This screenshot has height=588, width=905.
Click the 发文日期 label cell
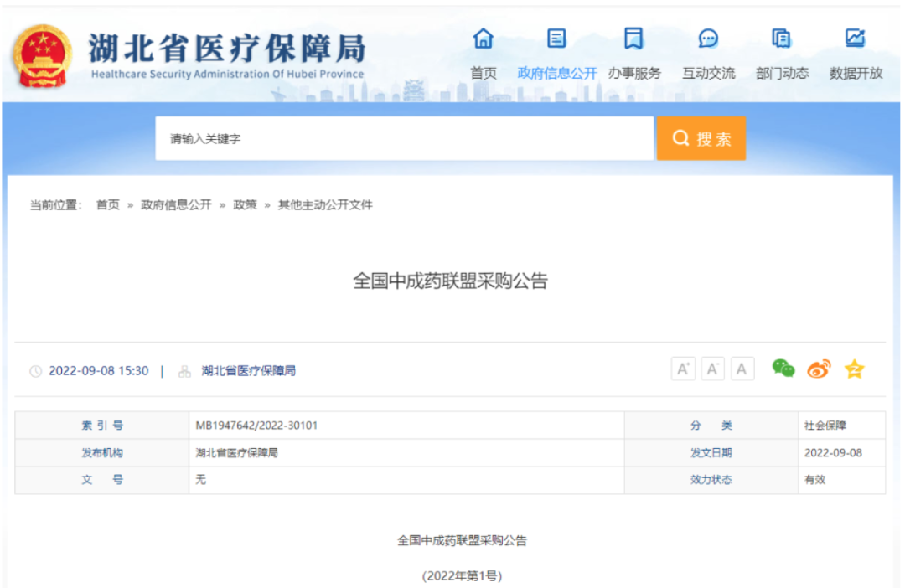711,453
